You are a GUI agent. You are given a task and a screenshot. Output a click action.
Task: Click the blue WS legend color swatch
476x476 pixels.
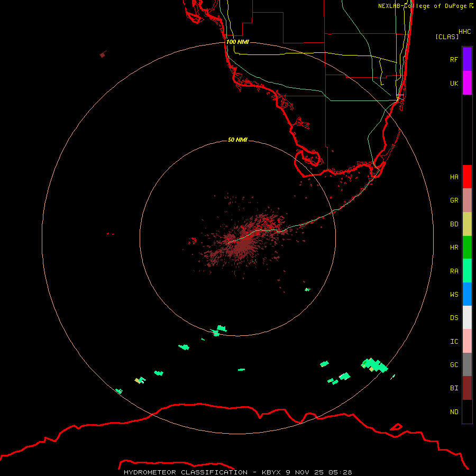point(467,294)
